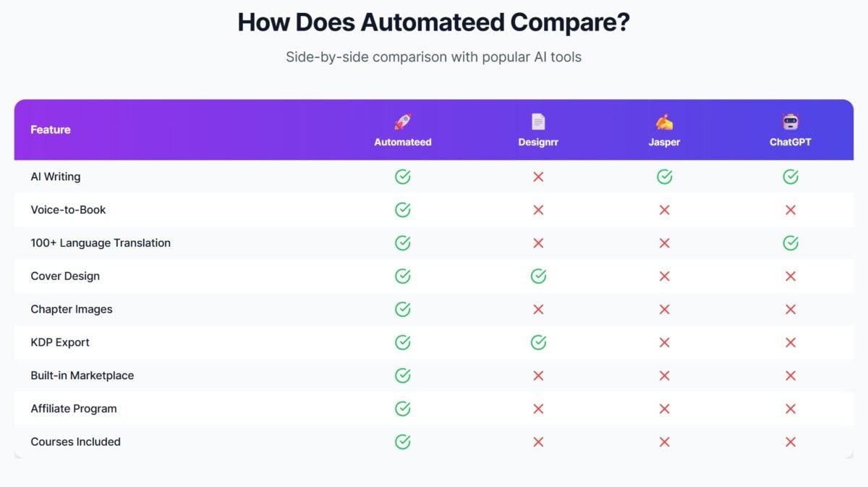Click Automateed's AI Writing checkmark
The image size is (868, 487).
[403, 177]
